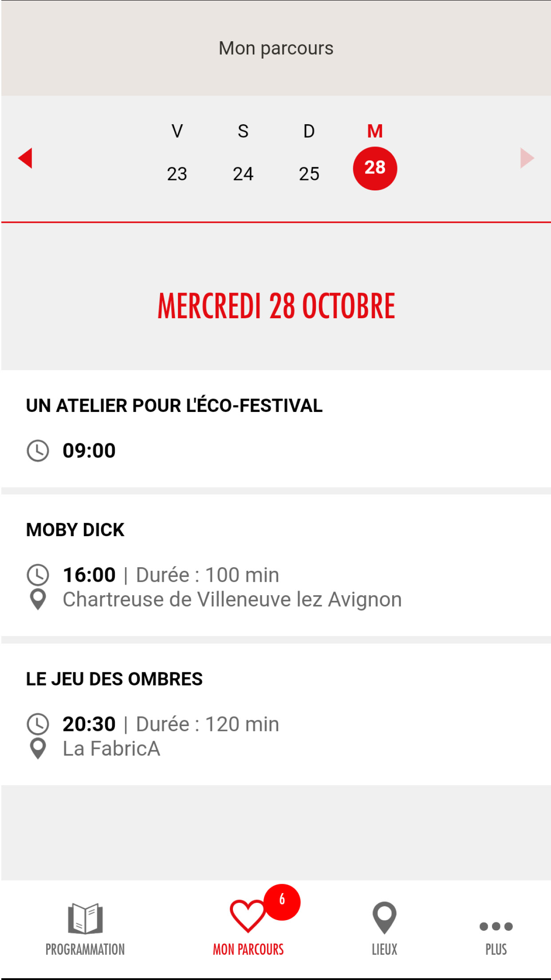Tap the Mon Parcours heart icon
551x980 pixels.
(248, 916)
